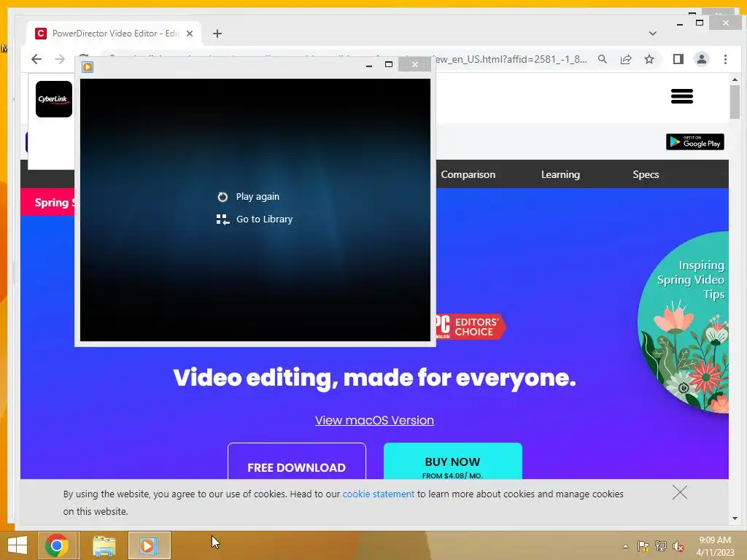747x560 pixels.
Task: Select the PowerDirector Video Editor tab
Action: tap(115, 34)
